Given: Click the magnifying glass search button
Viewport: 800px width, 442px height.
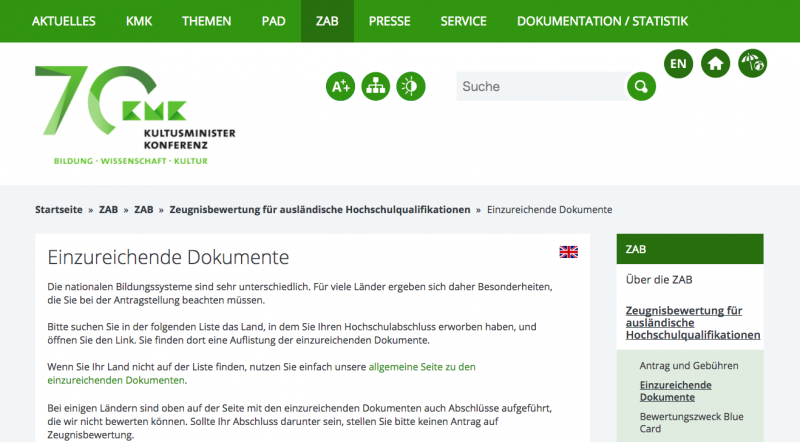Looking at the screenshot, I should pos(641,87).
